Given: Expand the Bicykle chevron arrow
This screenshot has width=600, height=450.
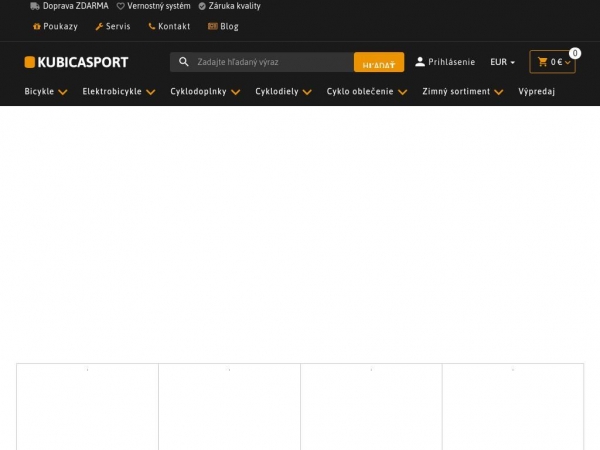Looking at the screenshot, I should click(x=63, y=92).
